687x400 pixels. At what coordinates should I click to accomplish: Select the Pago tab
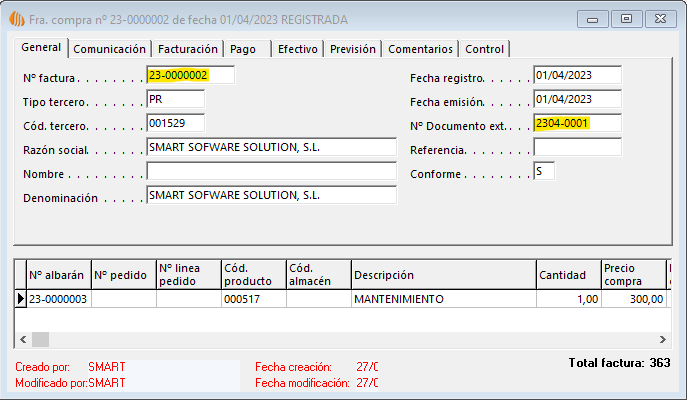(243, 49)
